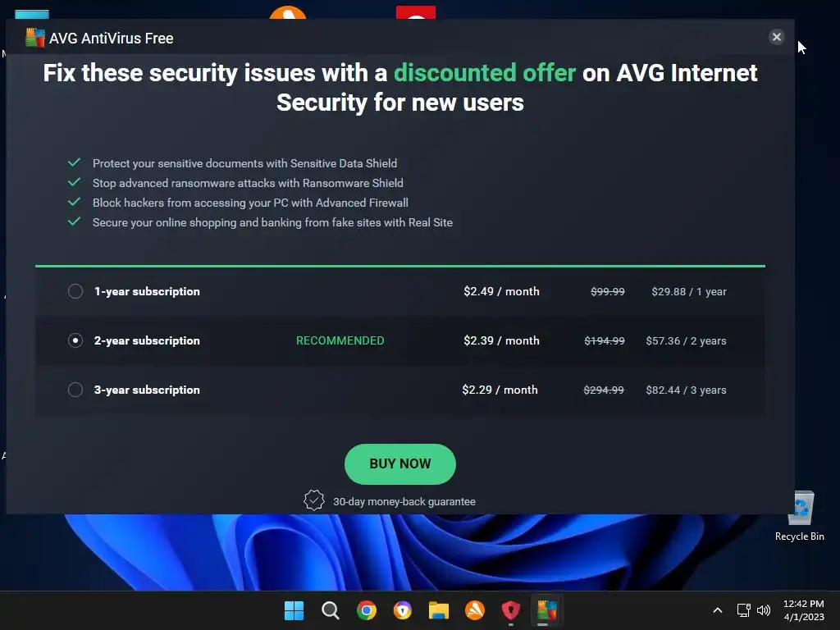Screen dimensions: 840x630
Task: Open taskbar Search
Action: point(330,610)
